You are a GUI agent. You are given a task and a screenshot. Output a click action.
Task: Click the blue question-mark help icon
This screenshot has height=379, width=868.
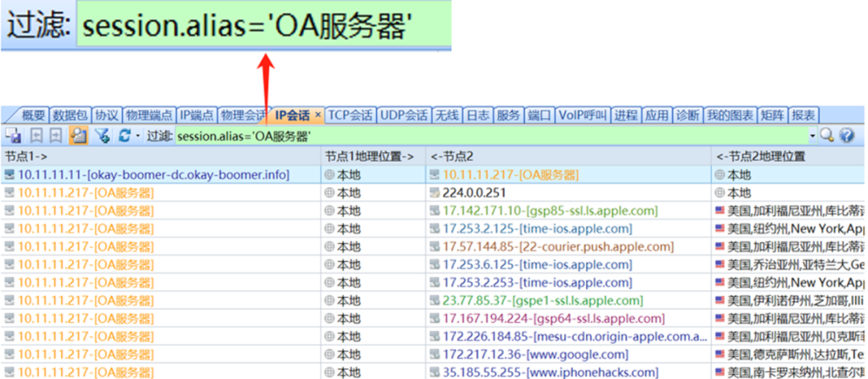(846, 136)
